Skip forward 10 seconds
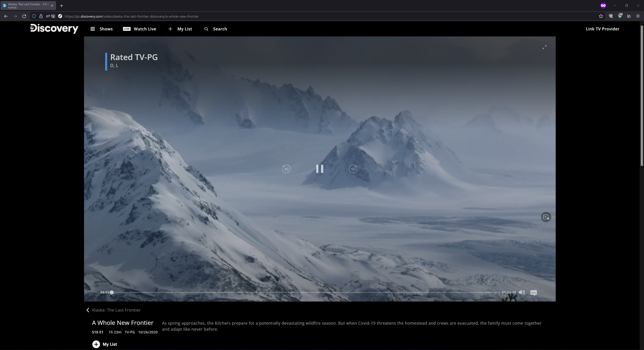The image size is (644, 350). 353,169
